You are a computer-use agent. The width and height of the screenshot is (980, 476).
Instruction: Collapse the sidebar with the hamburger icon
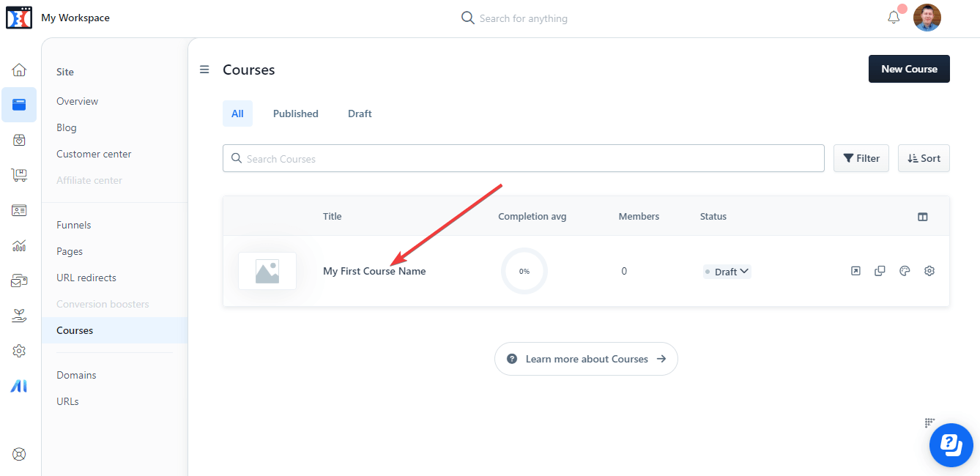pos(204,69)
